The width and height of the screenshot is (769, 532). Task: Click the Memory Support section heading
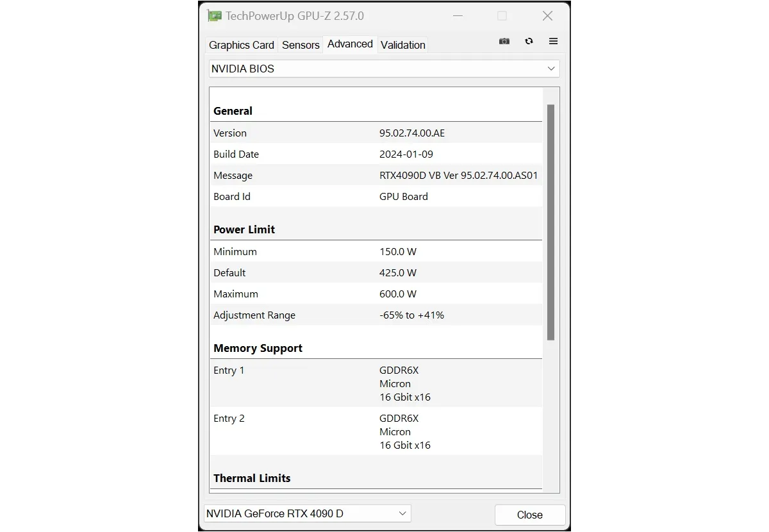tap(258, 348)
